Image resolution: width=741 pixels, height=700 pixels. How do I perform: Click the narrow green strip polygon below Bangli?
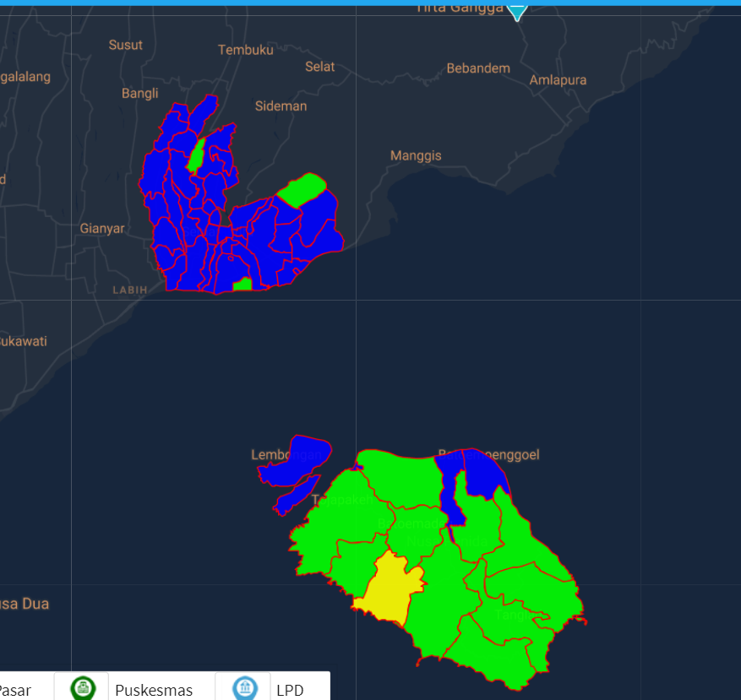[x=196, y=155]
